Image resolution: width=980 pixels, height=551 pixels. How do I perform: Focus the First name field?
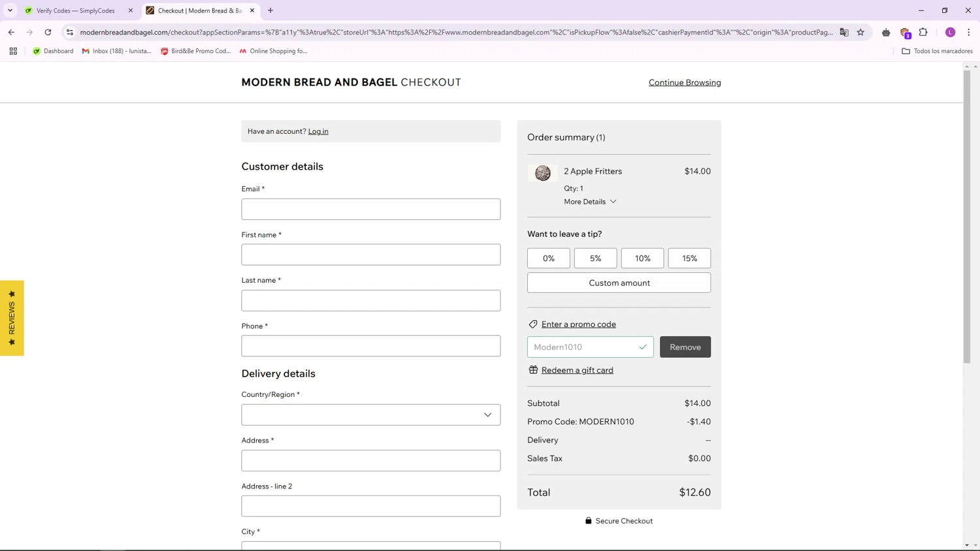point(371,255)
